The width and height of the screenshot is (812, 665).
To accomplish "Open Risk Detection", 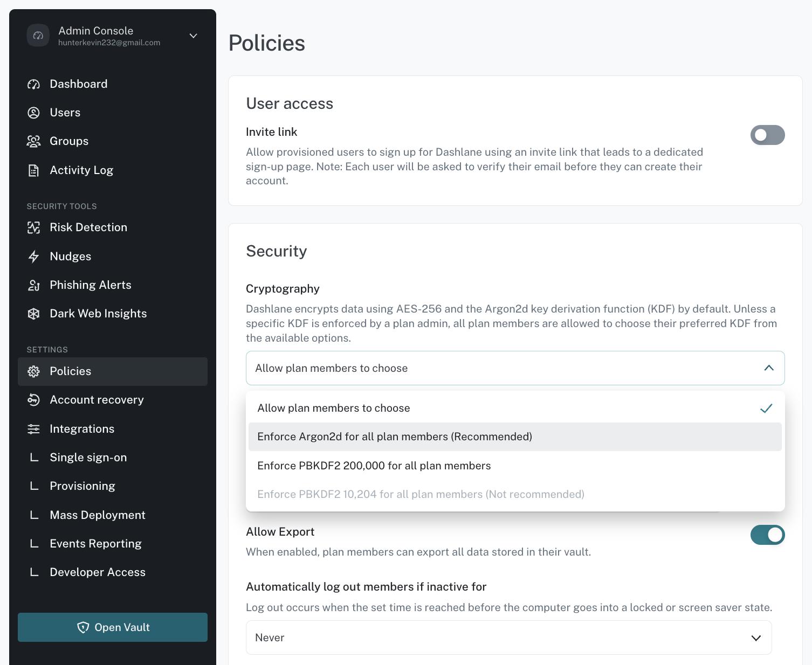I will (113, 227).
